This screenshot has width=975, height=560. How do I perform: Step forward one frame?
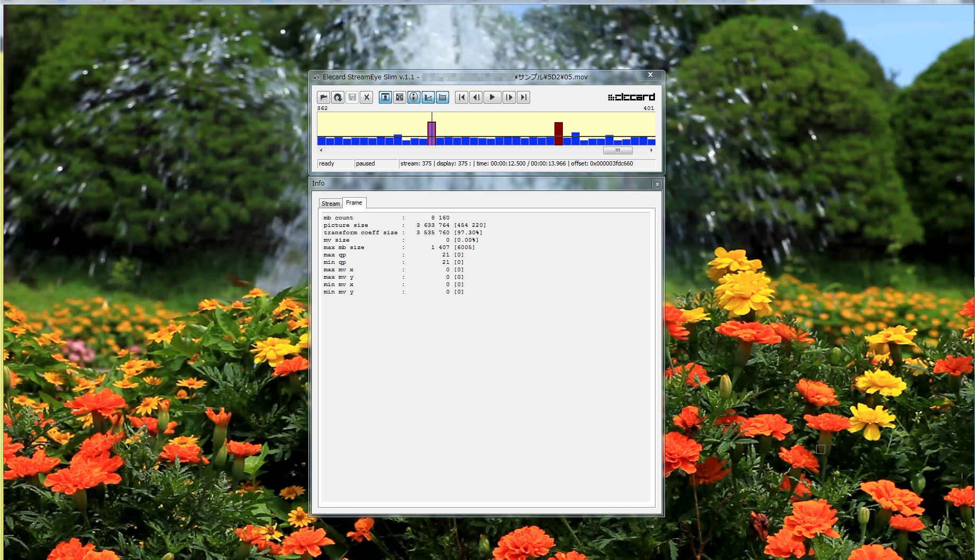(x=508, y=97)
